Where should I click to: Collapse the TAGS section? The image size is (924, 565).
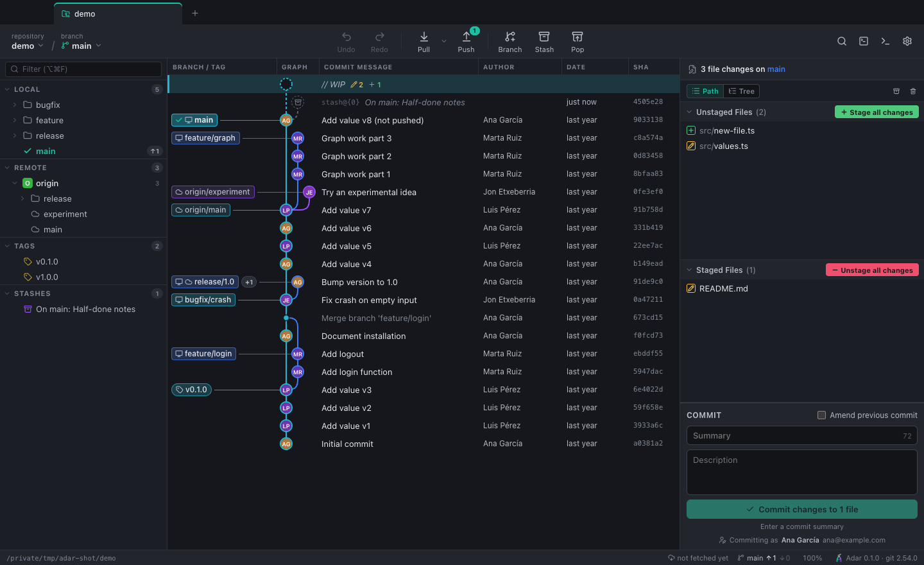coord(7,246)
